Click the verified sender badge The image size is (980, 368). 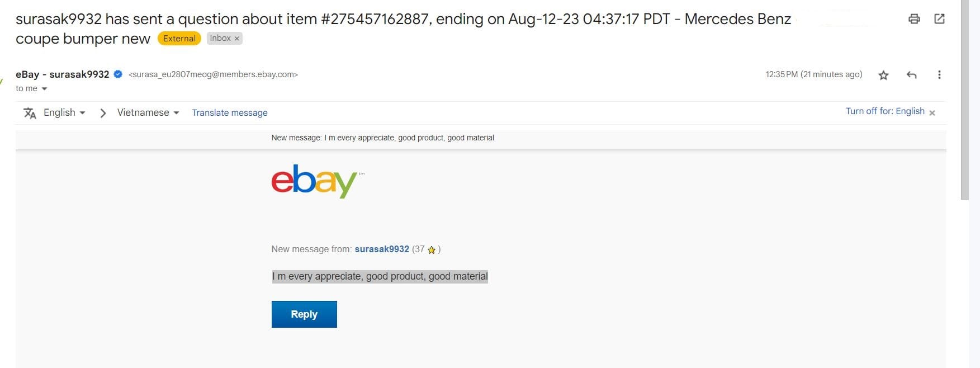coord(118,74)
